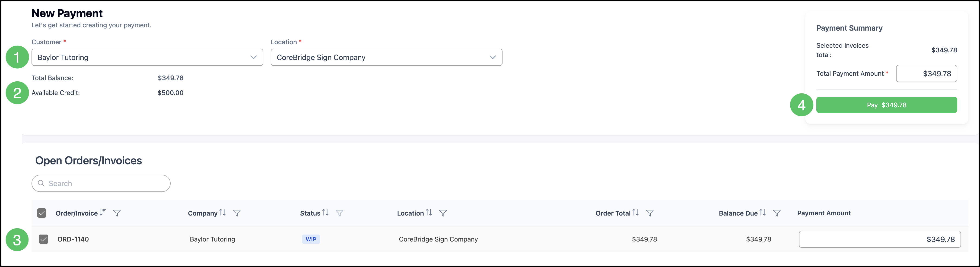Toggle the select-all orders checkbox
Screen dimensions: 980x267
42,213
